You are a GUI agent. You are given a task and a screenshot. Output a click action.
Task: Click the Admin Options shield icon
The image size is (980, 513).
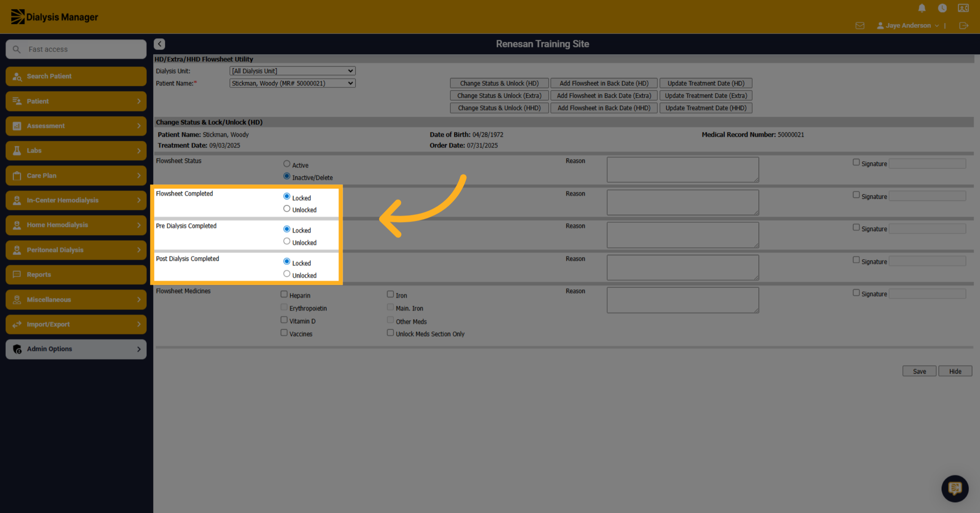tap(17, 349)
